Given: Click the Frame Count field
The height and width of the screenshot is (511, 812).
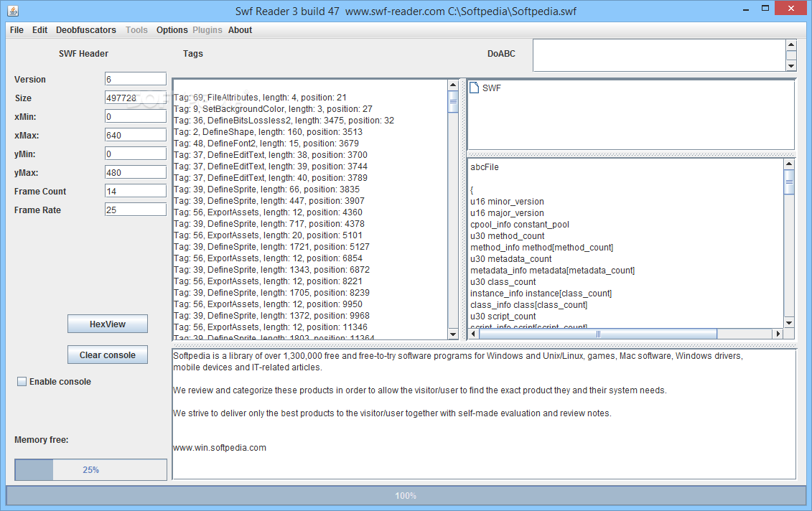Looking at the screenshot, I should pyautogui.click(x=136, y=190).
